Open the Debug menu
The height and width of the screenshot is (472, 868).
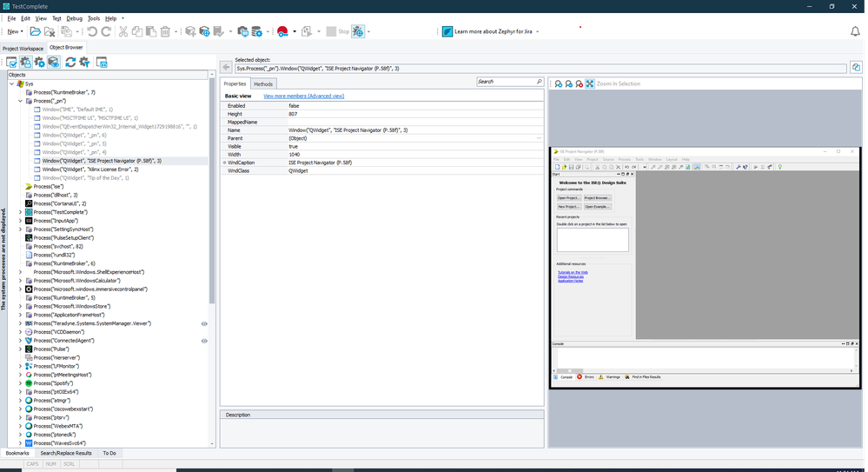[x=75, y=18]
